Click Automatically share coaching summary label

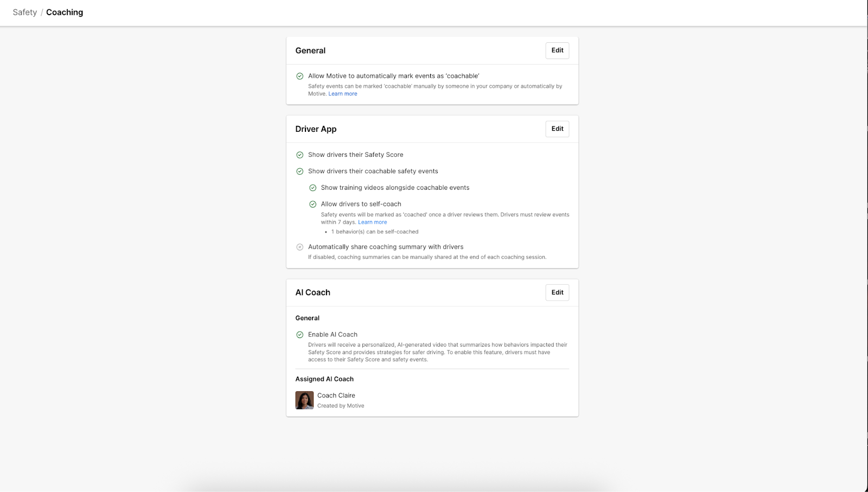coord(385,247)
